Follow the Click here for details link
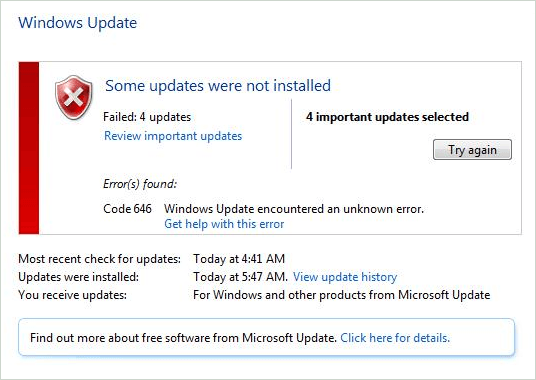This screenshot has width=536, height=380. [395, 338]
